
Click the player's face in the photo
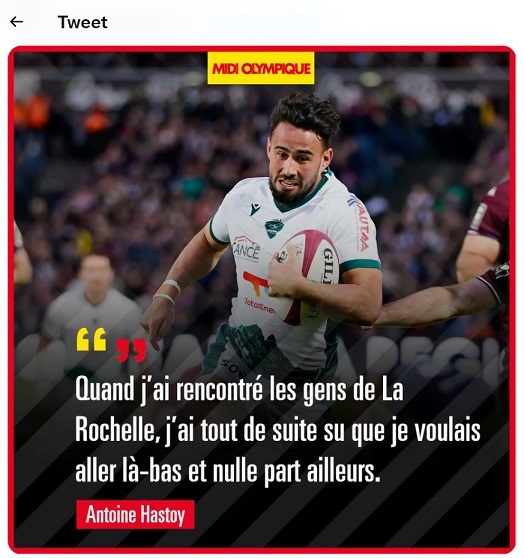(x=295, y=167)
